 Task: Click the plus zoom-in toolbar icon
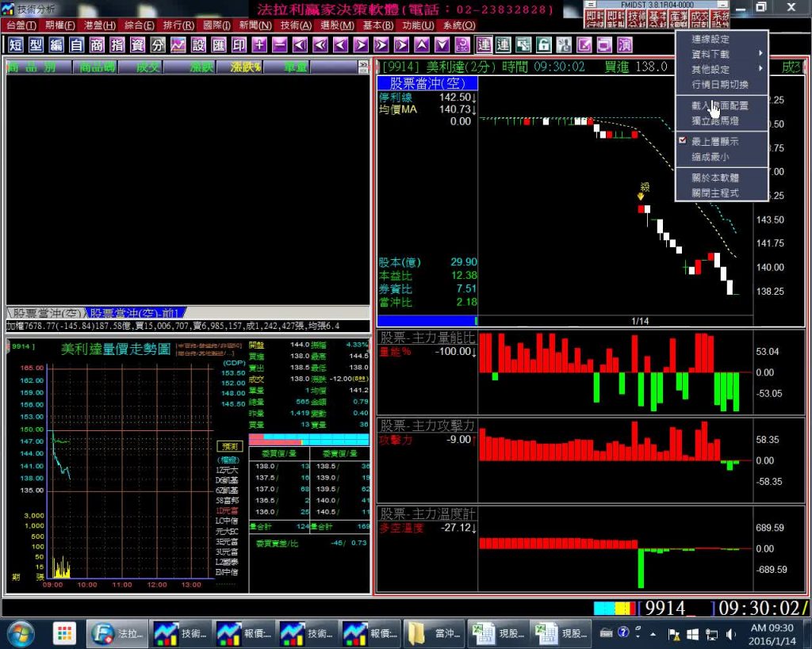coord(259,45)
